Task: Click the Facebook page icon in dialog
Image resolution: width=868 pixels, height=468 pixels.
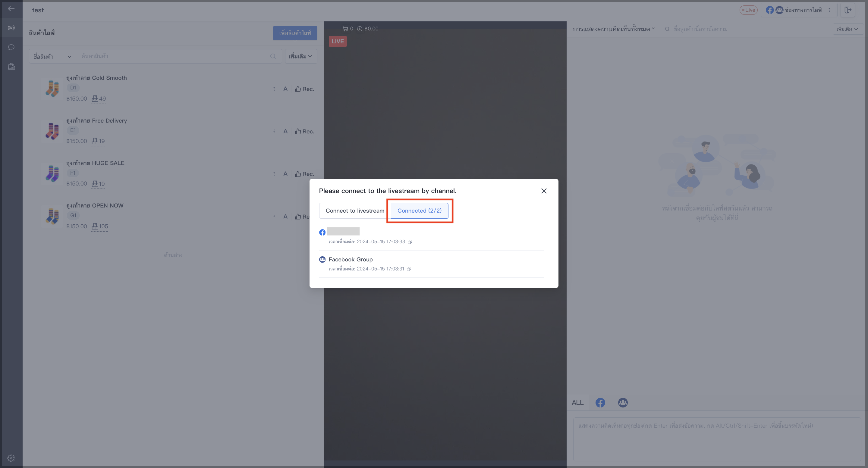Action: [x=322, y=232]
